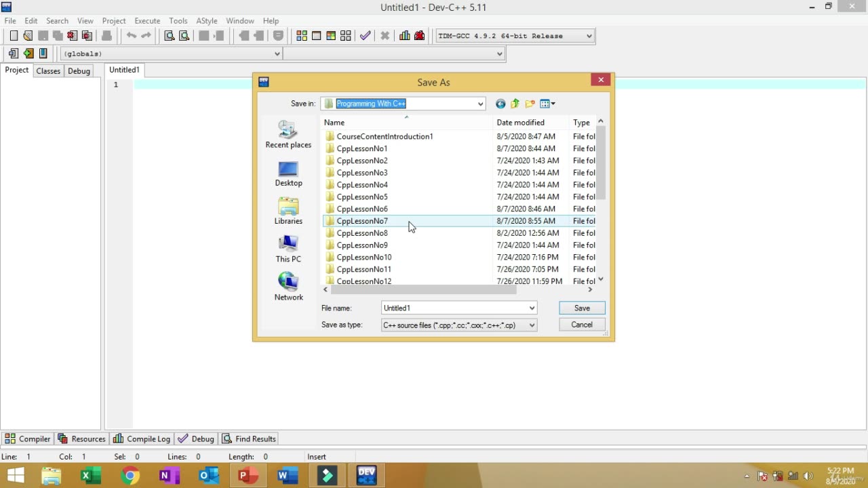The image size is (868, 488).
Task: Click the Delete Profiling Information icon
Action: pyautogui.click(x=420, y=36)
